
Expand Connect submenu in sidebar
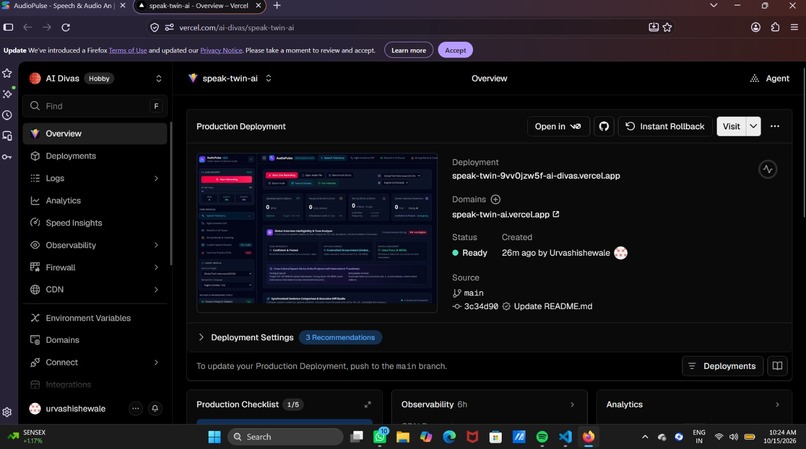pyautogui.click(x=156, y=363)
